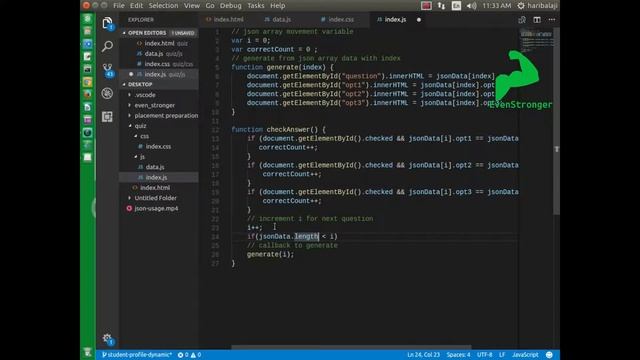Open index.html in Open Editors list

point(159,43)
